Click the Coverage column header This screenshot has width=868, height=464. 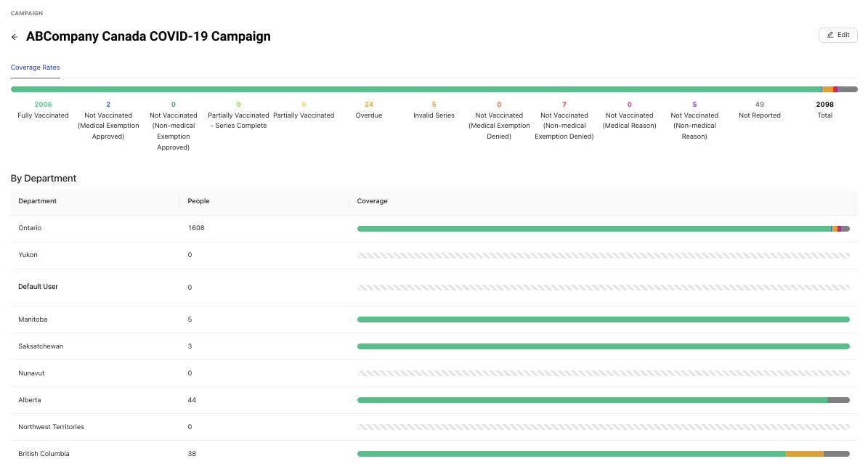click(x=372, y=201)
